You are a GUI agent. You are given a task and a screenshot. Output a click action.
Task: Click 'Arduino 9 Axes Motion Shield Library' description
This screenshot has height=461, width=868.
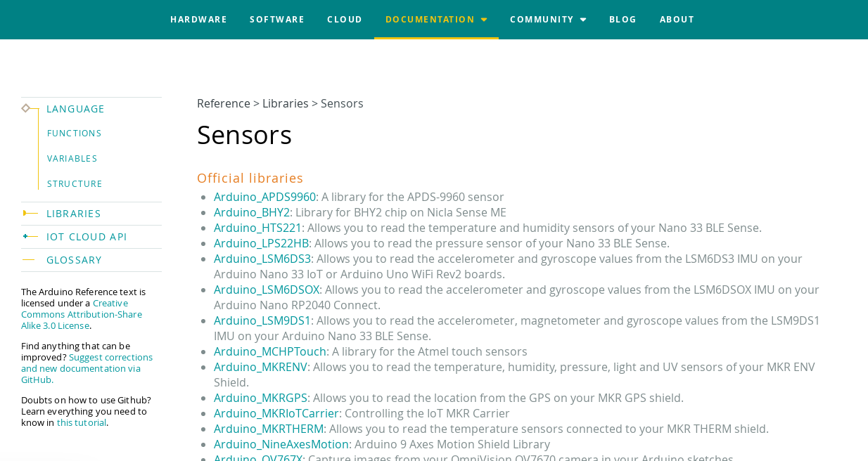click(452, 444)
